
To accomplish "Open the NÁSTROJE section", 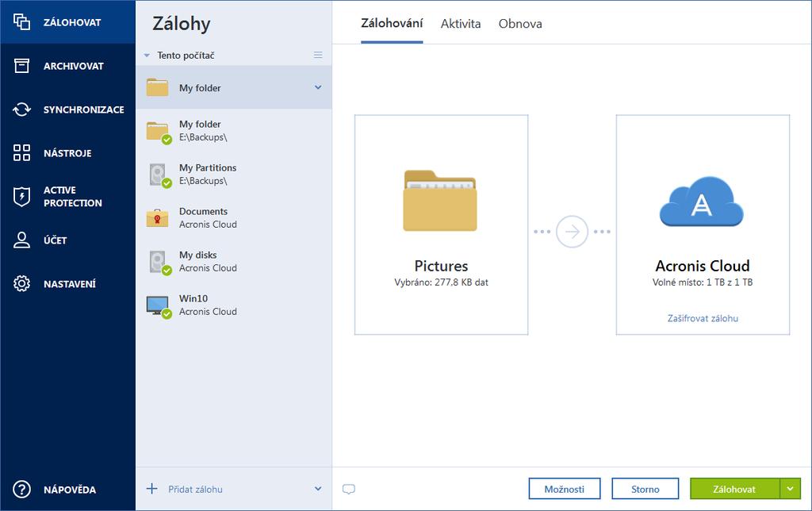I will coord(67,153).
